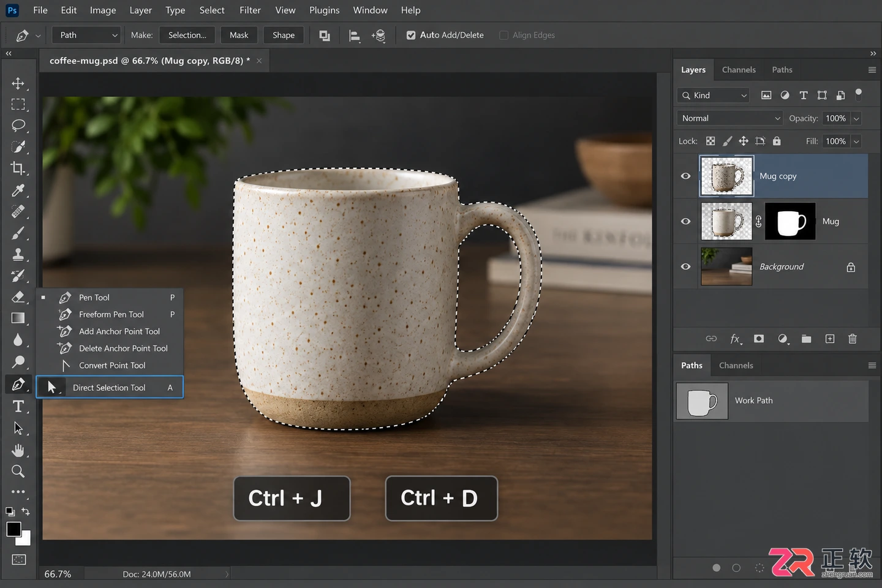This screenshot has width=882, height=588.
Task: Open the layer style fx menu
Action: coord(736,339)
